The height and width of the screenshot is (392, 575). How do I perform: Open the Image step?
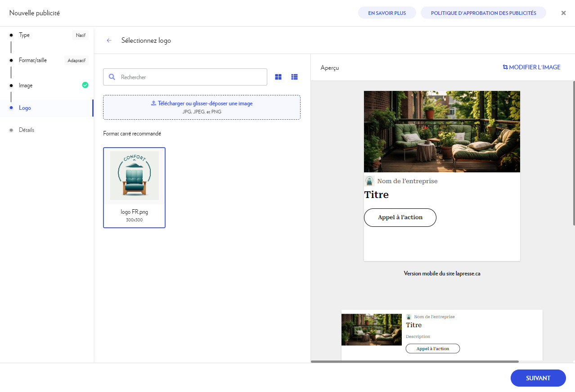pyautogui.click(x=26, y=86)
